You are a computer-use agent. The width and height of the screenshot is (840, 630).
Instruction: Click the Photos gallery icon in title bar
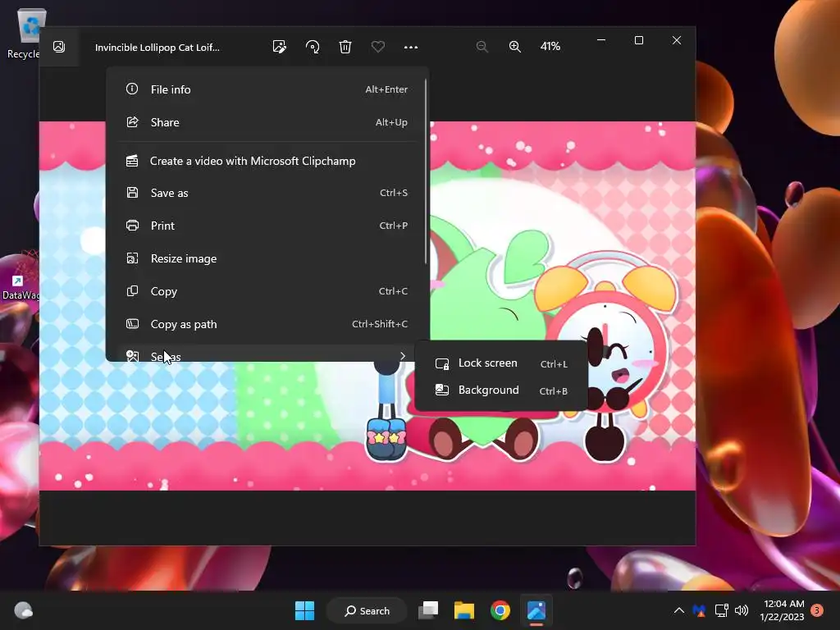pos(59,47)
